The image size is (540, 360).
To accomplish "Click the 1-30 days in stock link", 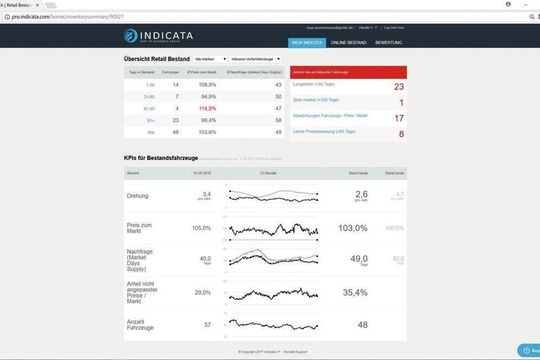I will 150,85.
